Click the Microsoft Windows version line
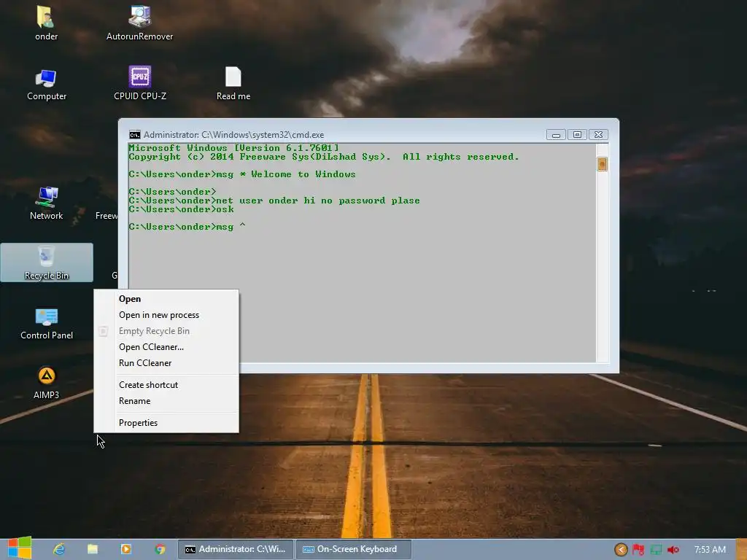 pyautogui.click(x=233, y=148)
